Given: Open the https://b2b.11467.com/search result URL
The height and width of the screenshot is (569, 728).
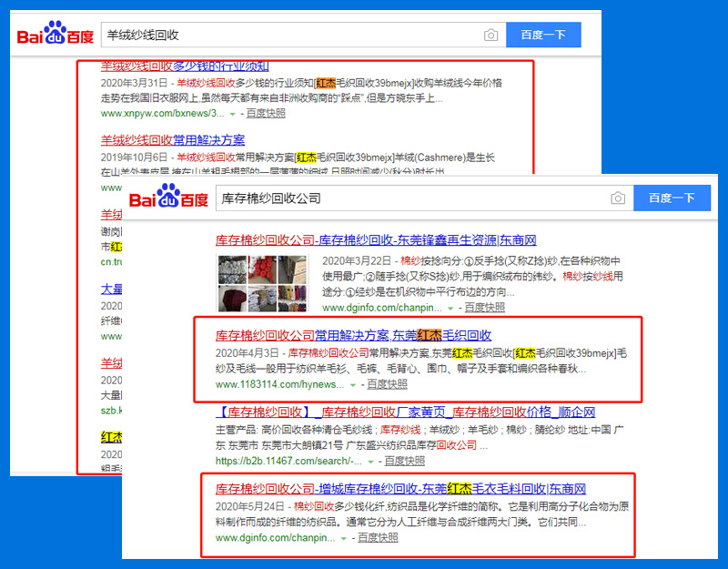Looking at the screenshot, I should pyautogui.click(x=288, y=462).
